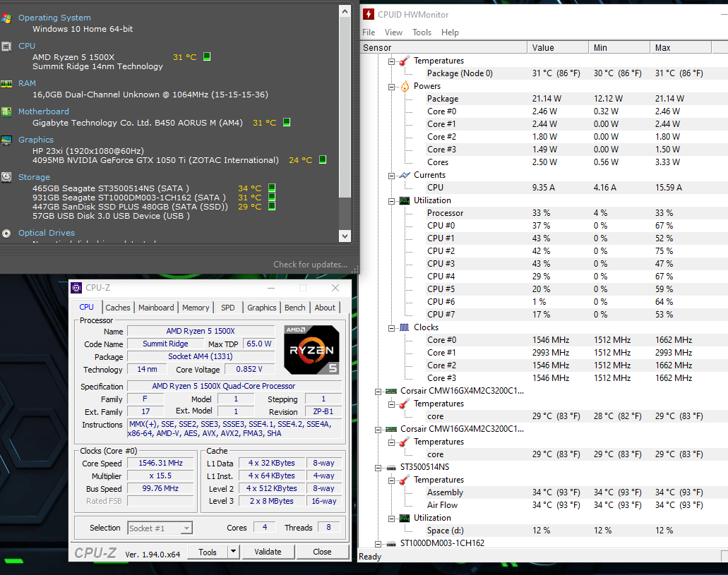Click Check for updates link in Speccy

pos(310,265)
